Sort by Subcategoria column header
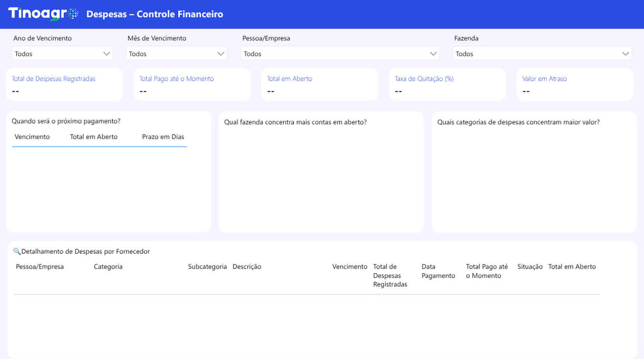This screenshot has width=644, height=359. (x=207, y=267)
